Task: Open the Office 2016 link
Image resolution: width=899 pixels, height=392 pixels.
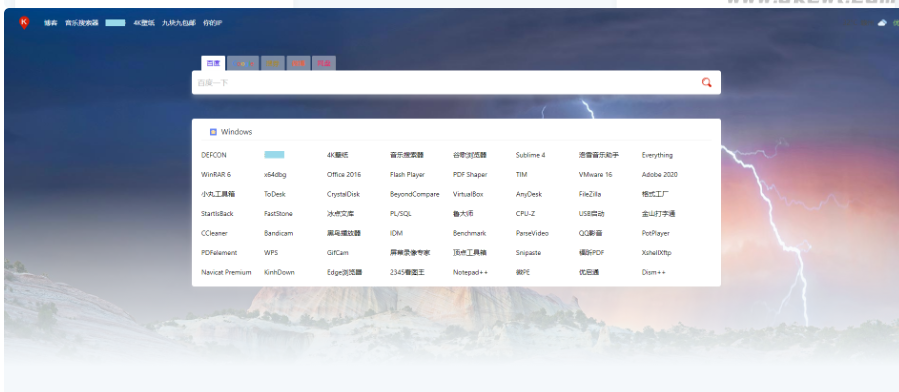Action: pyautogui.click(x=344, y=175)
